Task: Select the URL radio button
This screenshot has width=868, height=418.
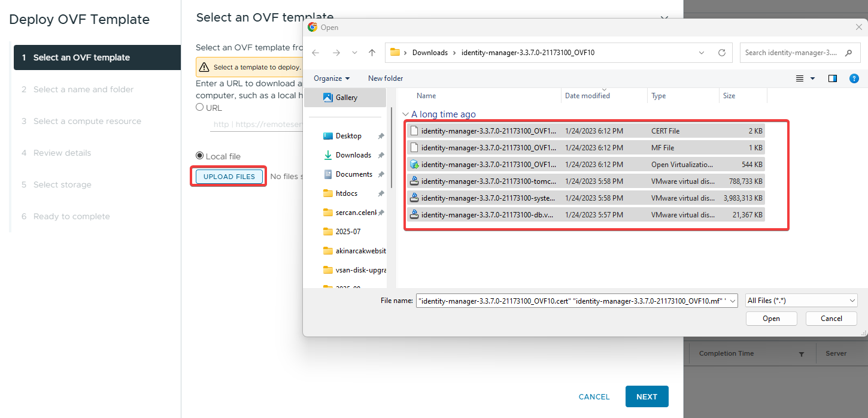Action: pyautogui.click(x=200, y=108)
